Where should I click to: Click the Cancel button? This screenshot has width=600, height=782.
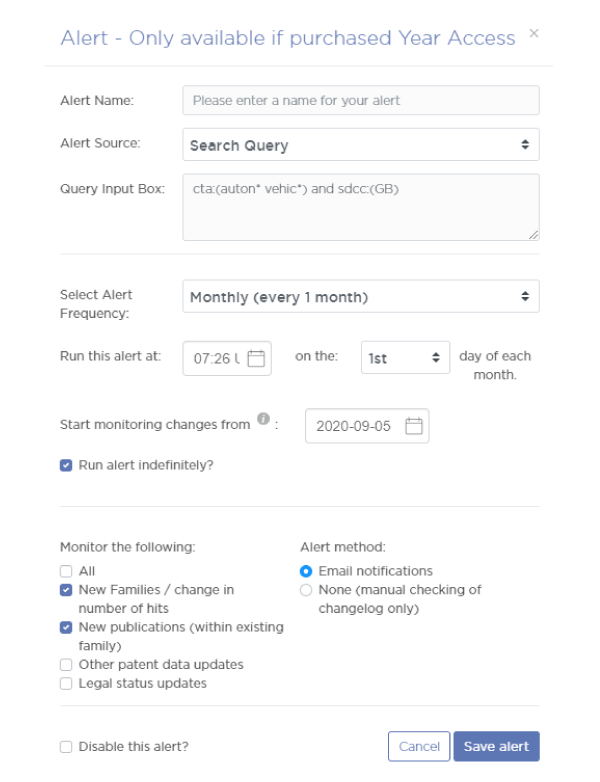coord(419,746)
